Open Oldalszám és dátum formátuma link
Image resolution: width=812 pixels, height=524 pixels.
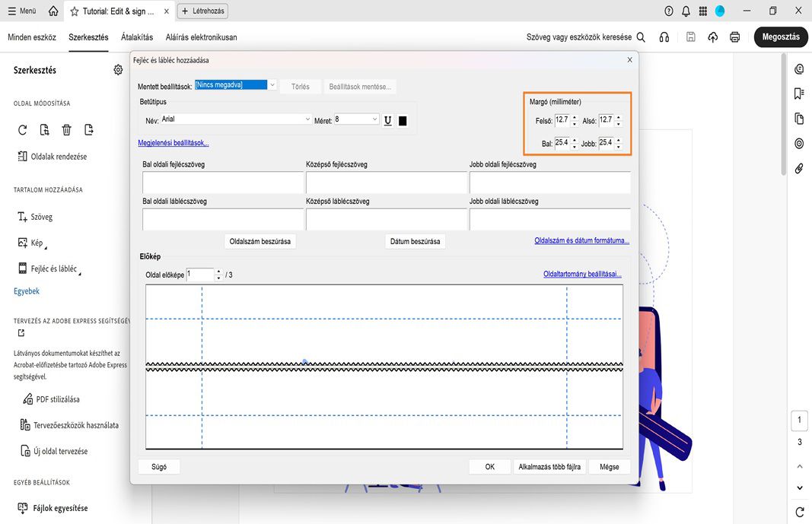[582, 240]
